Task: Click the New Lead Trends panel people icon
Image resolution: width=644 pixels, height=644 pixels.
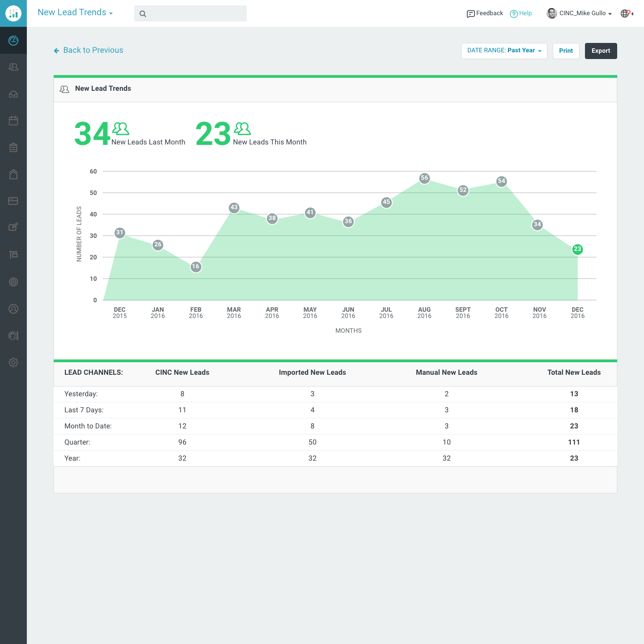Action: tap(64, 89)
